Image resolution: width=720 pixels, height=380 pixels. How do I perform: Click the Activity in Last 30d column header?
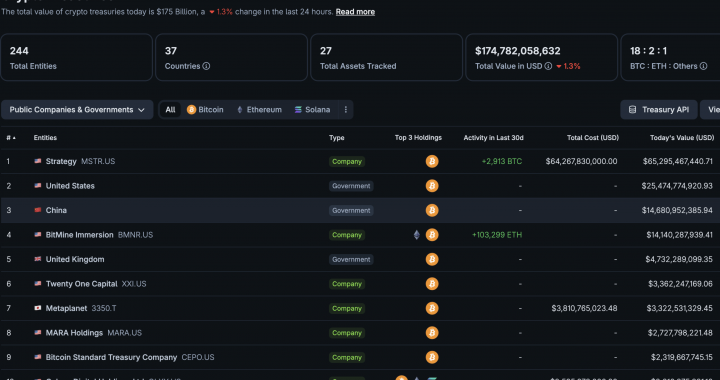(x=493, y=138)
